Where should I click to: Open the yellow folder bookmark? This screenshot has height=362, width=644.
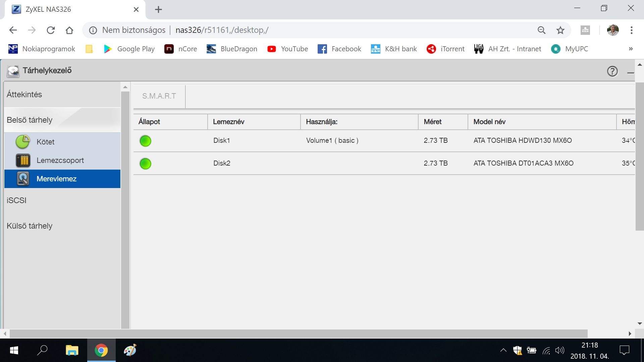(x=89, y=49)
